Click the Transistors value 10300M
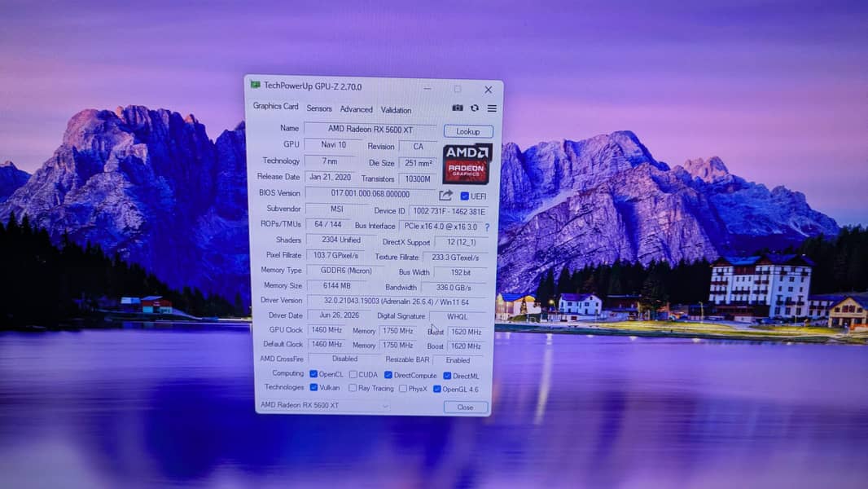The image size is (868, 489). coord(418,178)
